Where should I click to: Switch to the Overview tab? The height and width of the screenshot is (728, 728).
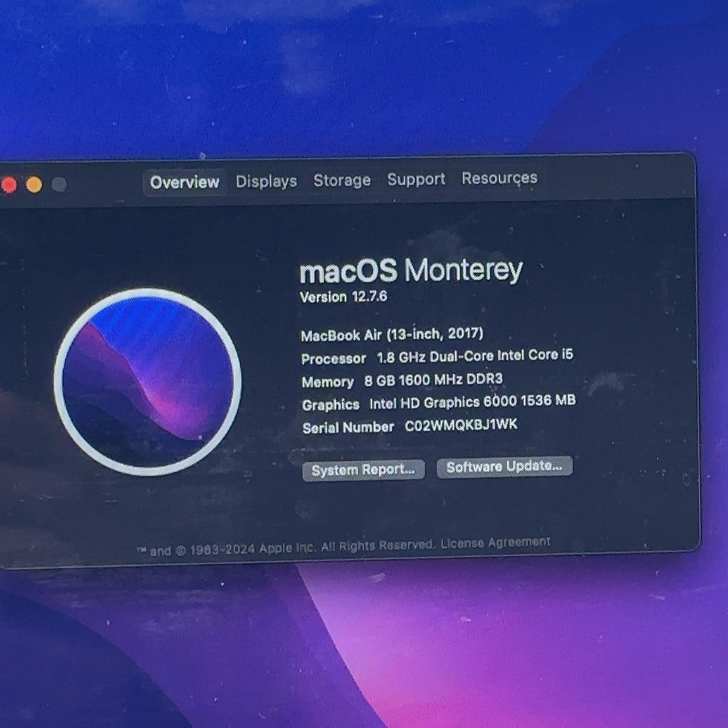pyautogui.click(x=184, y=182)
